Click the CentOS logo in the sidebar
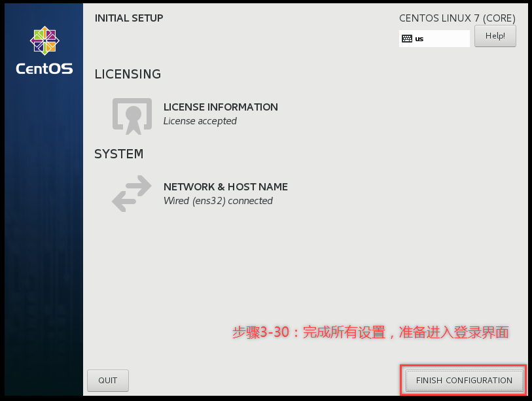This screenshot has height=401, width=532. 44,41
